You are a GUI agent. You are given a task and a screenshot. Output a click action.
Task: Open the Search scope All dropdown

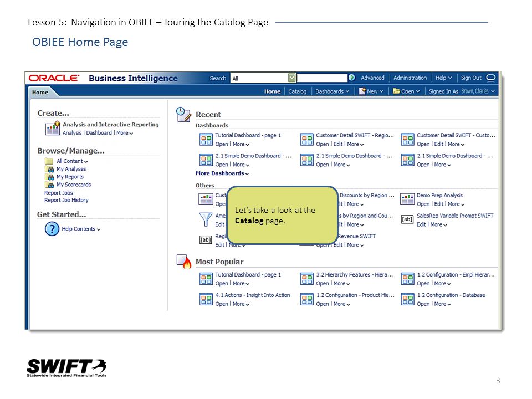[292, 78]
